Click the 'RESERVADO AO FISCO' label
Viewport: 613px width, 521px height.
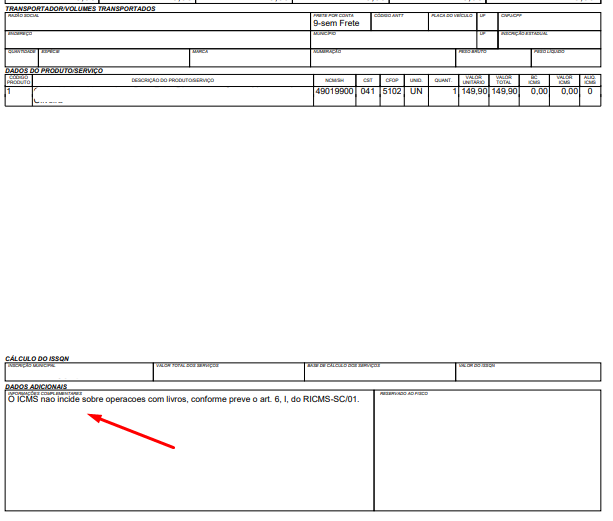(x=404, y=394)
